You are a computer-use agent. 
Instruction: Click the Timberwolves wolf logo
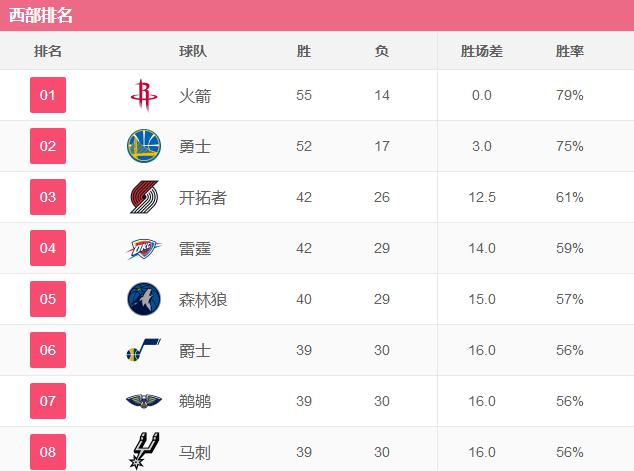pyautogui.click(x=144, y=299)
